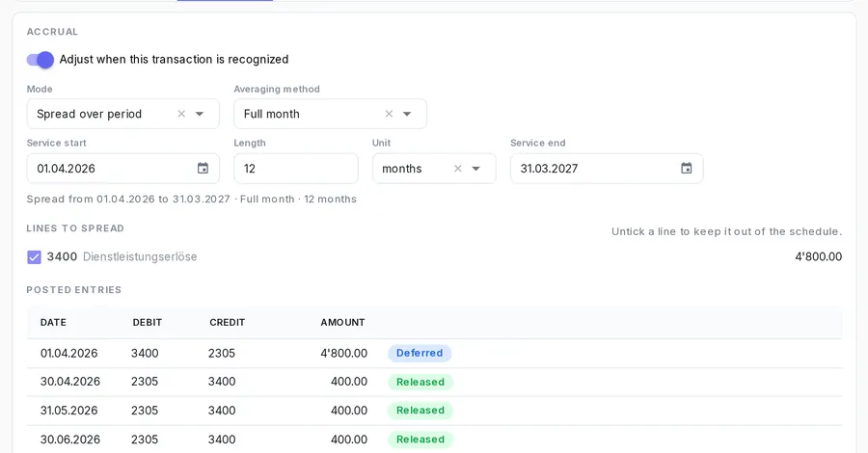
Task: Click into the Length field showing 12
Action: point(296,169)
